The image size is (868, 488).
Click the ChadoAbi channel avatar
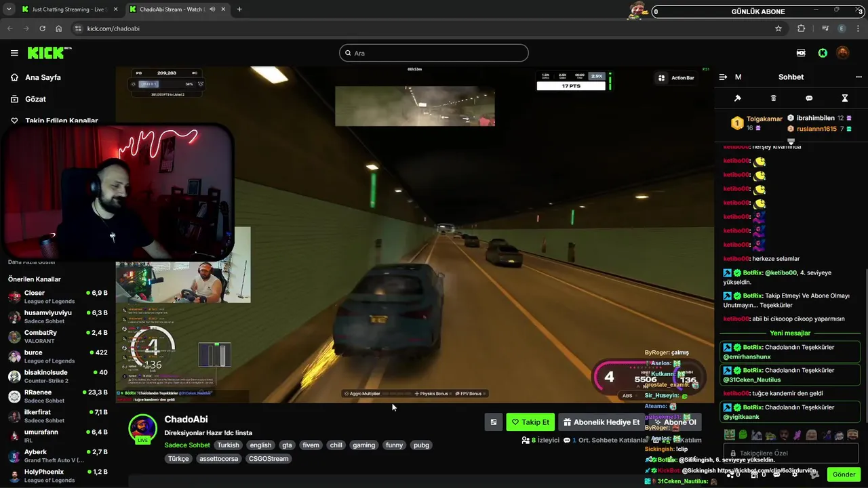pyautogui.click(x=142, y=428)
